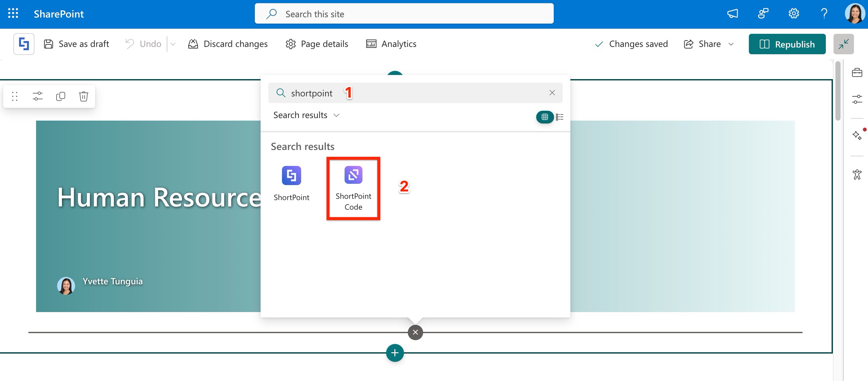
Task: Click Discard changes
Action: click(228, 44)
